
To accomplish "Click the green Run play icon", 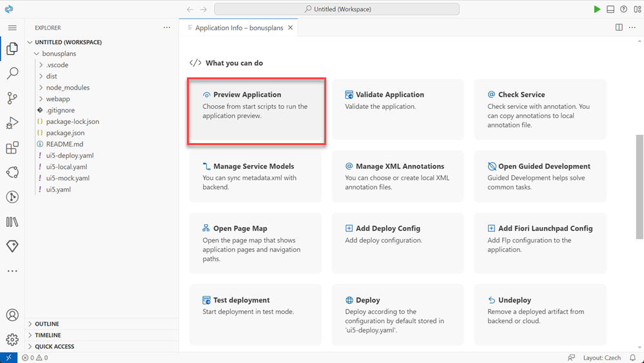I will pos(597,9).
